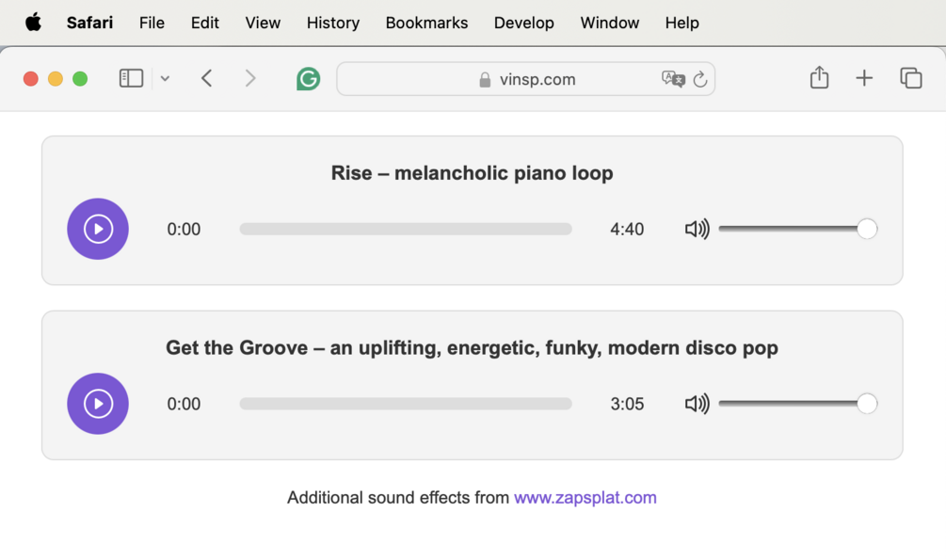This screenshot has height=560, width=946.
Task: Click the Get the Groove seek bar
Action: (405, 403)
